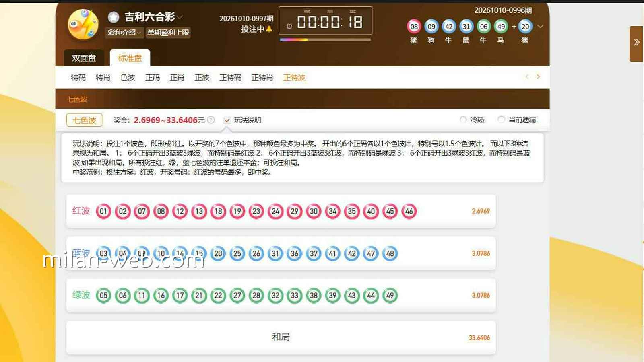Image resolution: width=644 pixels, height=362 pixels.
Task: Click the alarm clock icon by countdown
Action: 289,26
